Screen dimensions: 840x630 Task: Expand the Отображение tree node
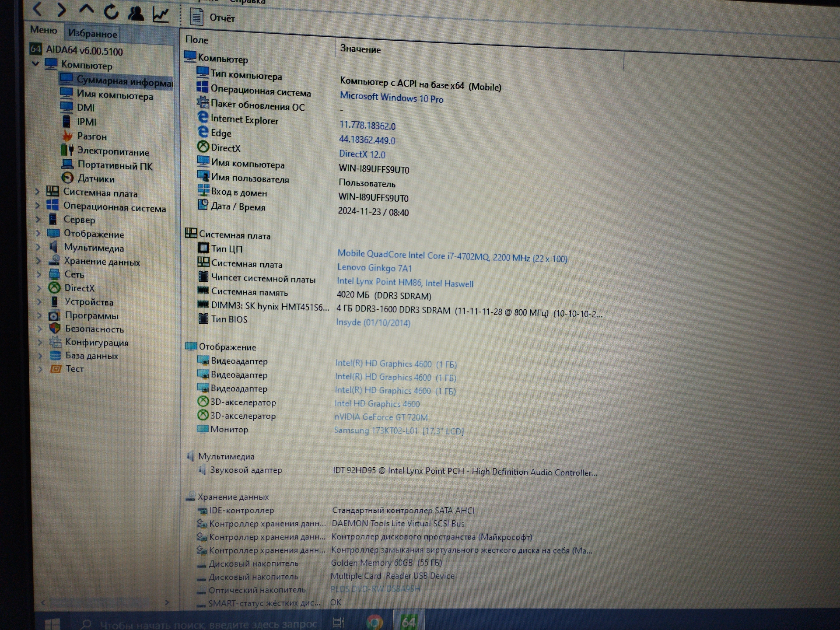point(38,233)
